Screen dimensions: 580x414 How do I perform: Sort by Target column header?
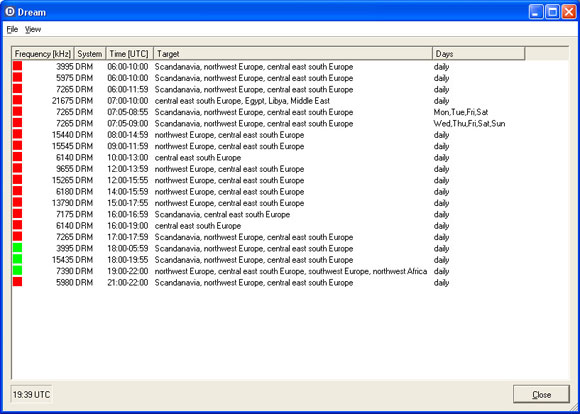pyautogui.click(x=293, y=54)
